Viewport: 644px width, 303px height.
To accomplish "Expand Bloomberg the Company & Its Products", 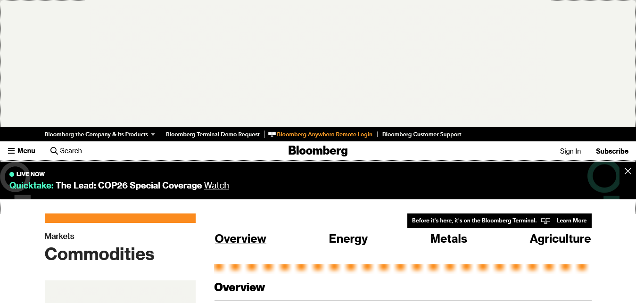I will click(x=100, y=134).
